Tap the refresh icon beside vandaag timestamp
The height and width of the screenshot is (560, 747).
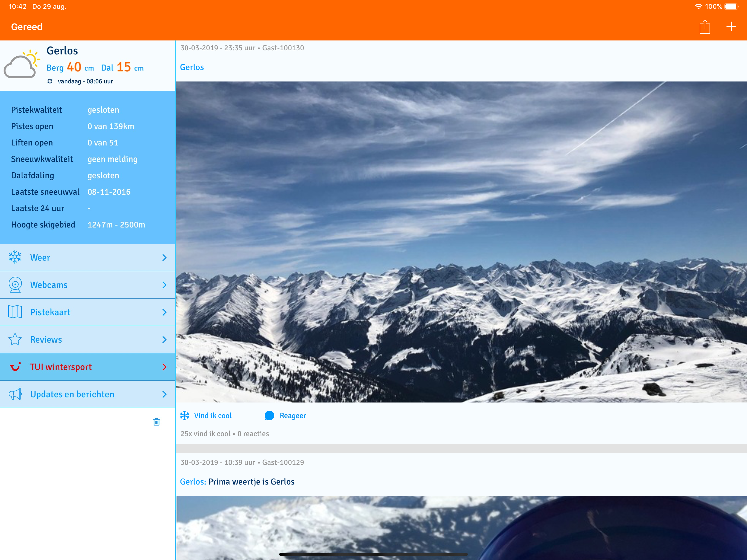[x=50, y=81]
